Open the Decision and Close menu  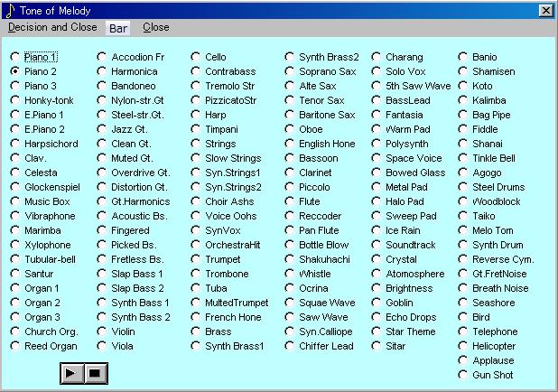(52, 27)
